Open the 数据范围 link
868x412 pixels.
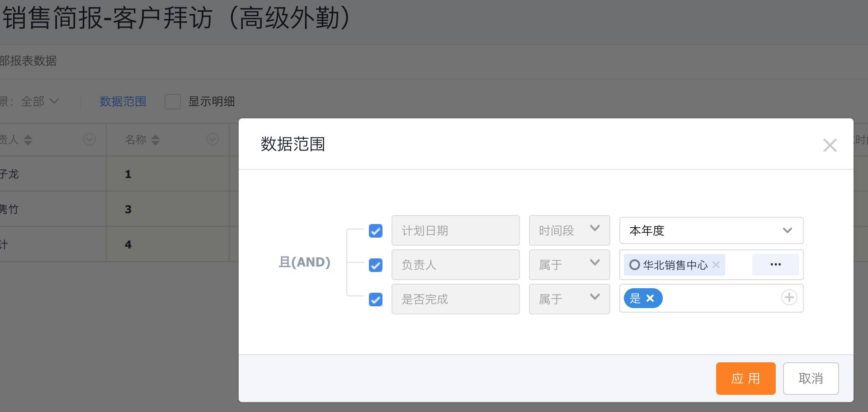[123, 101]
